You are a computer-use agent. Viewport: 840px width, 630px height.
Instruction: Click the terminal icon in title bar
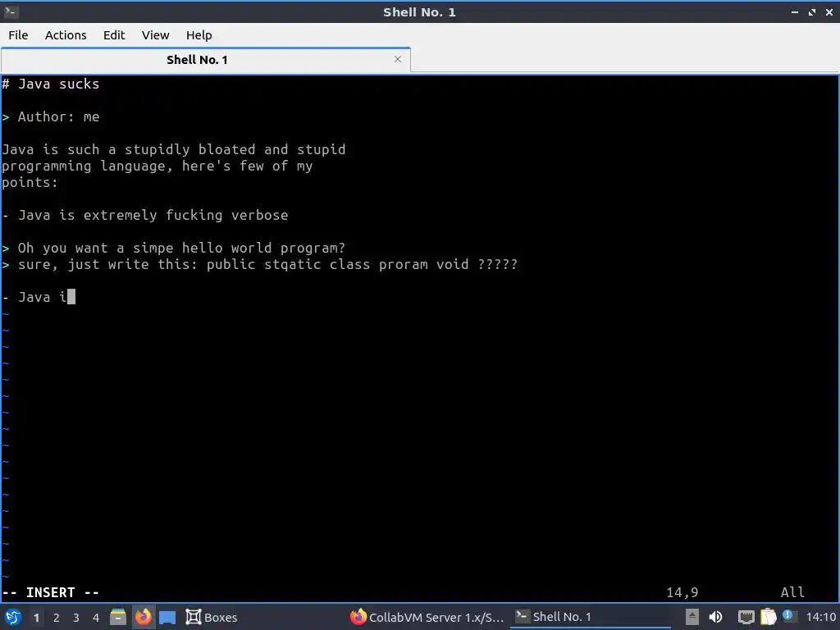tap(11, 11)
